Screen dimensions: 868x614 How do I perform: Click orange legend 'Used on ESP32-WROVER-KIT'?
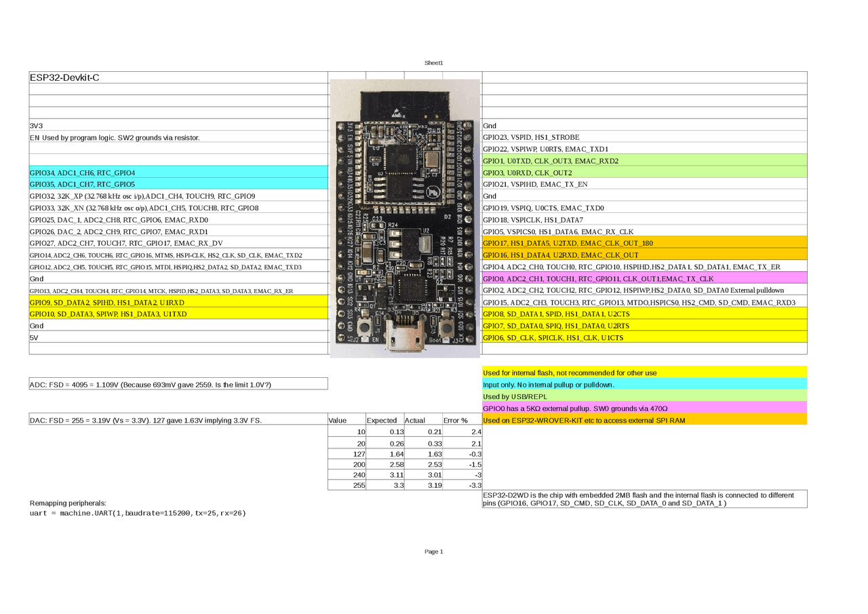pos(644,420)
